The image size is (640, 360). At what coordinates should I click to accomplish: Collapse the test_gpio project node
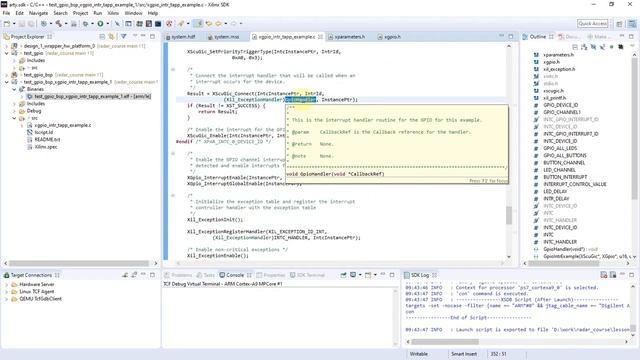(7, 53)
